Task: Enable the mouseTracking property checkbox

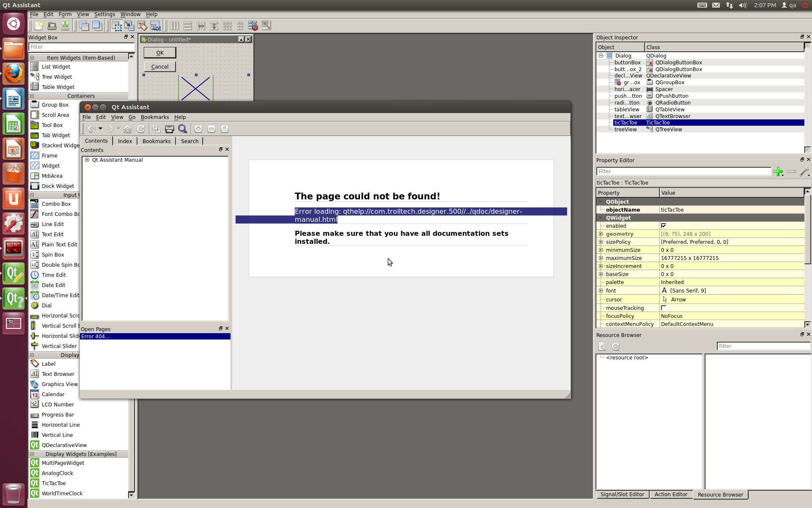Action: pos(663,308)
